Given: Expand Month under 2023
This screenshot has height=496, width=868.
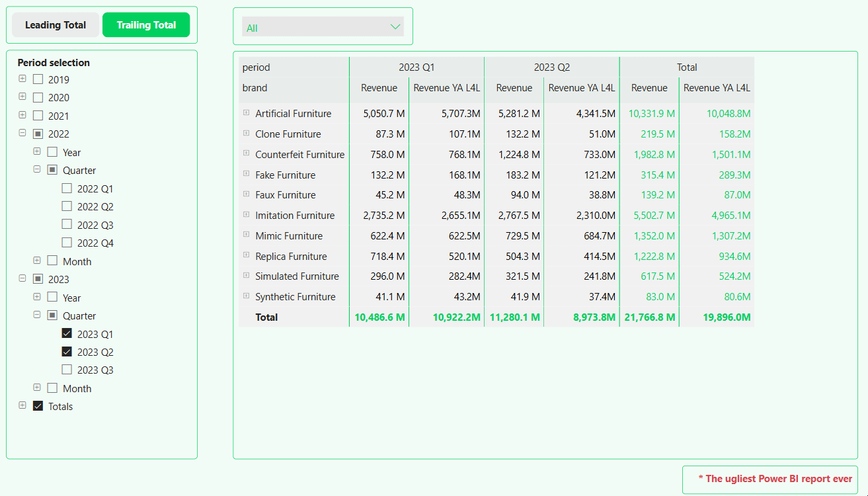Looking at the screenshot, I should pos(37,388).
